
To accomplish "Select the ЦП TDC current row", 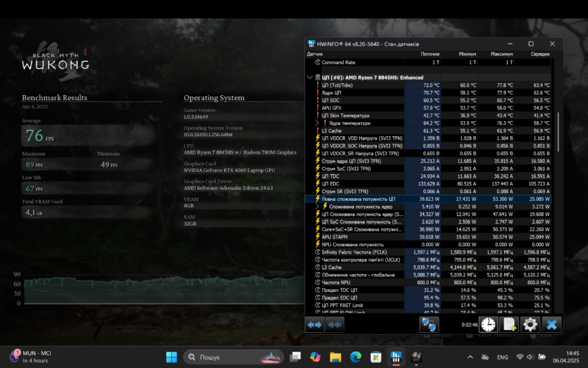I will point(428,176).
